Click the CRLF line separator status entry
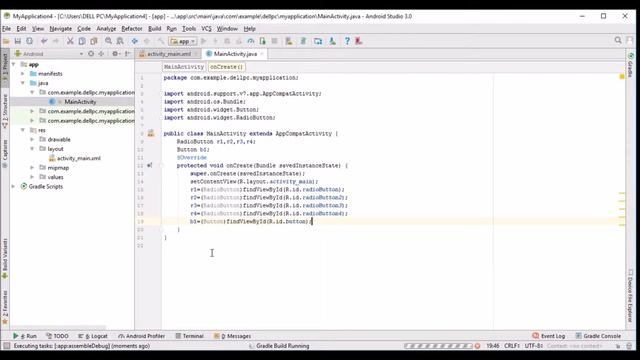Viewport: 640px width, 360px height. click(512, 346)
